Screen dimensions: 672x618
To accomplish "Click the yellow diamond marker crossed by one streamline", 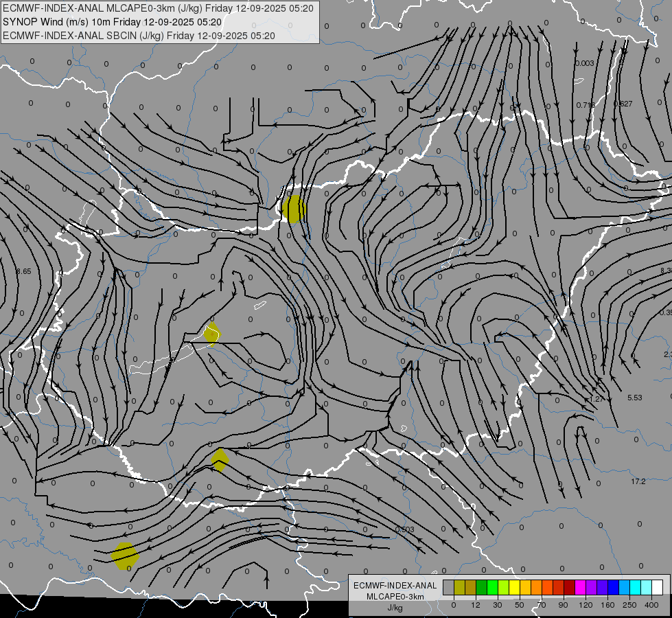I will 220,460.
